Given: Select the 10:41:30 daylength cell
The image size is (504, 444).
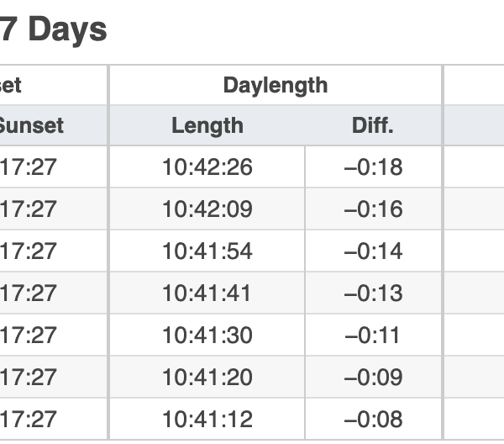Looking at the screenshot, I should (x=207, y=336).
